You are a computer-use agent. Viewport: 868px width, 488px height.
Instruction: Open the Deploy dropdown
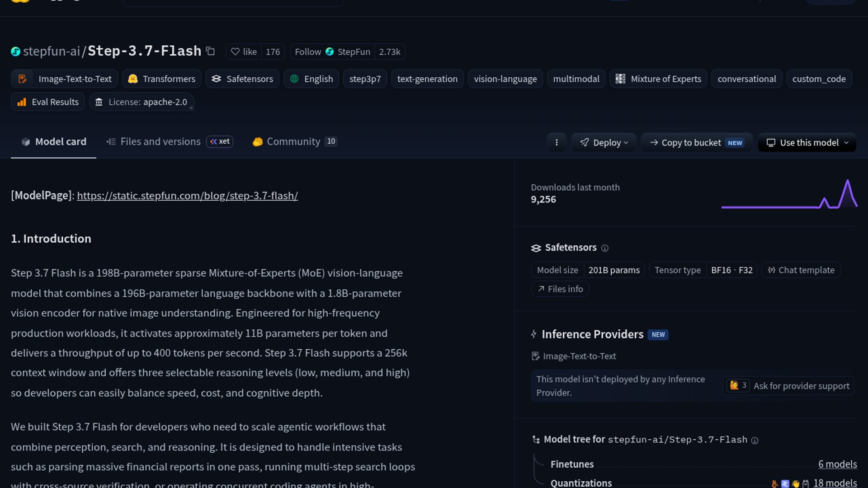[x=604, y=142]
